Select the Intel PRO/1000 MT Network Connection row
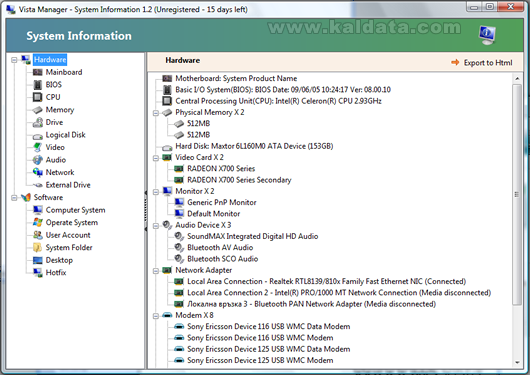The image size is (530, 375). 339,292
